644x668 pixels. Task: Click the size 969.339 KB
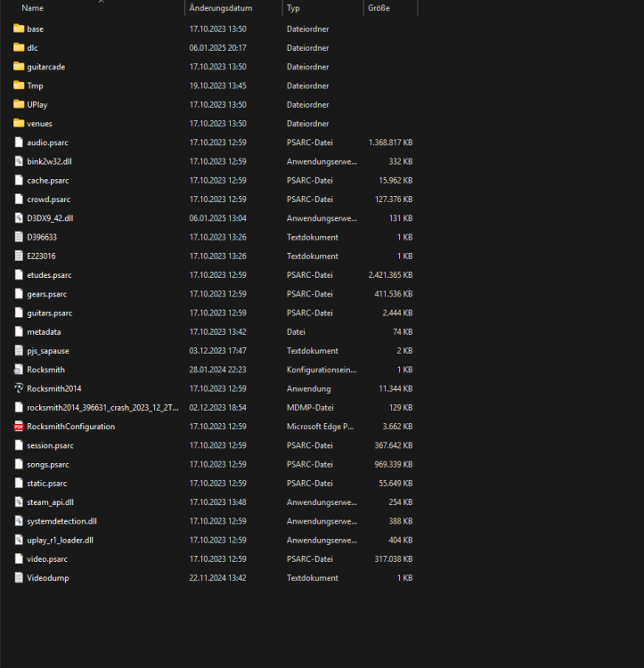(394, 464)
